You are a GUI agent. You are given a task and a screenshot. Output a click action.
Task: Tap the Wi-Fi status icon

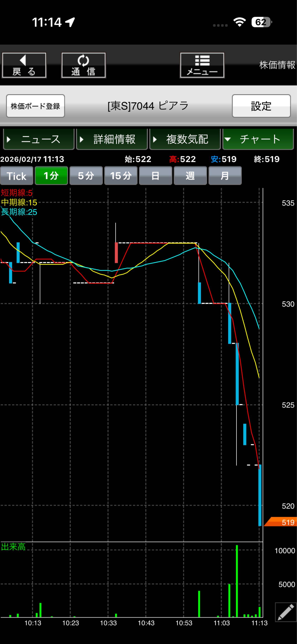[x=239, y=22]
